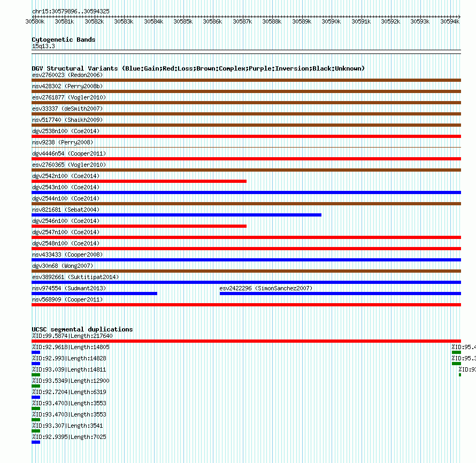Click the dgv2543n100 (Coe2014) label
Screen dimensions: 476x463
(x=66, y=187)
